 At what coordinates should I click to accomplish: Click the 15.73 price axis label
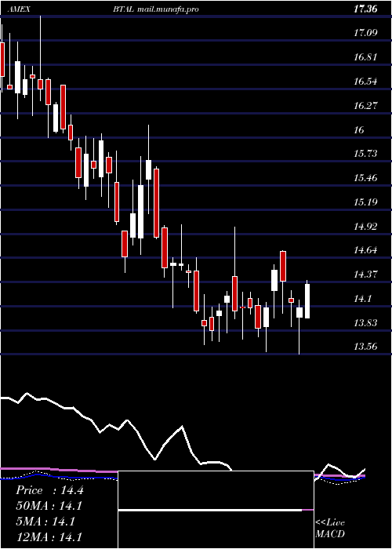tap(366, 154)
